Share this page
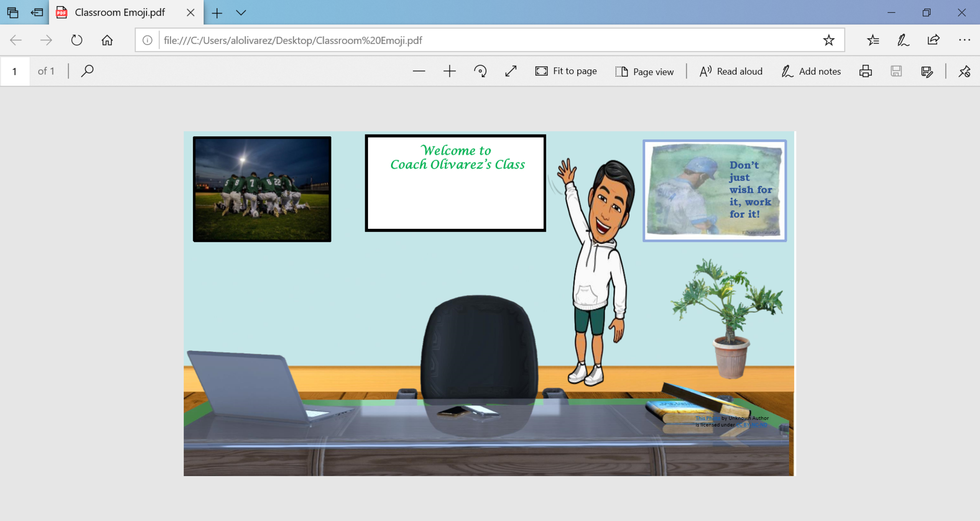The height and width of the screenshot is (521, 980). (933, 40)
